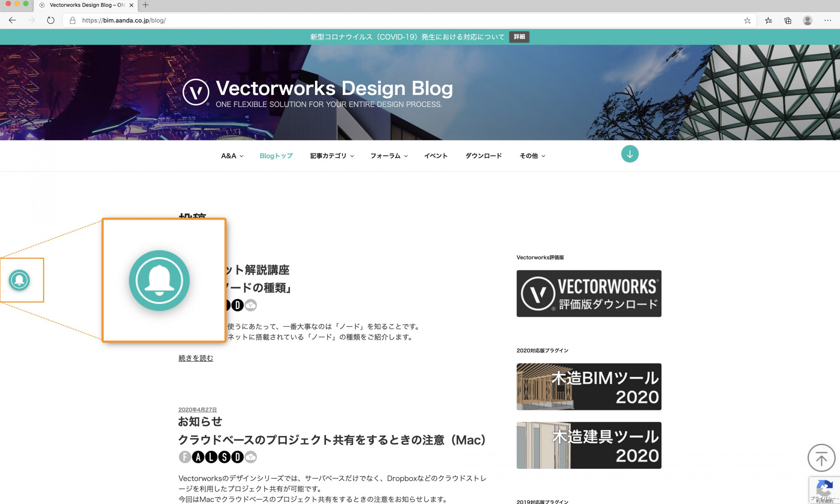Click the Vectorworks Design Blog title
The image size is (840, 504).
coord(334,88)
